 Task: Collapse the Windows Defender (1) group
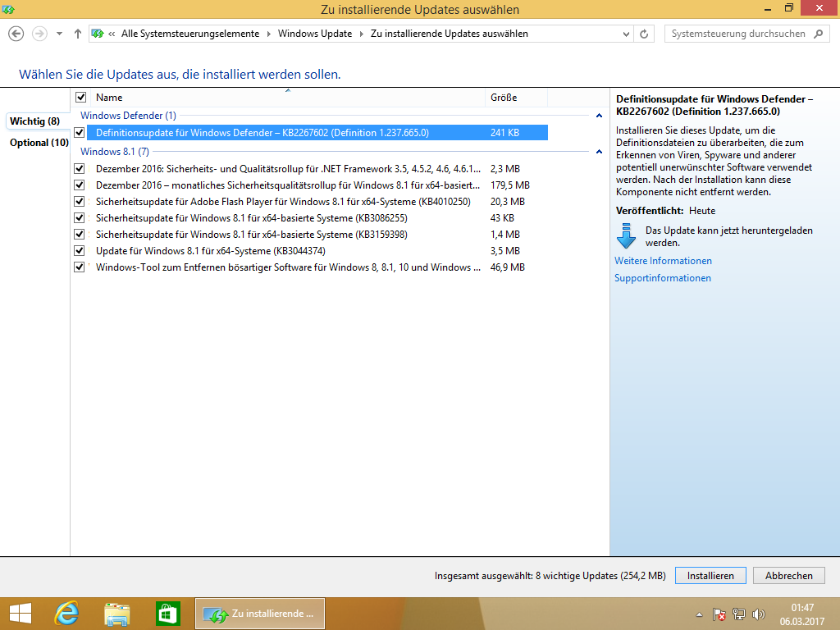[x=599, y=116]
